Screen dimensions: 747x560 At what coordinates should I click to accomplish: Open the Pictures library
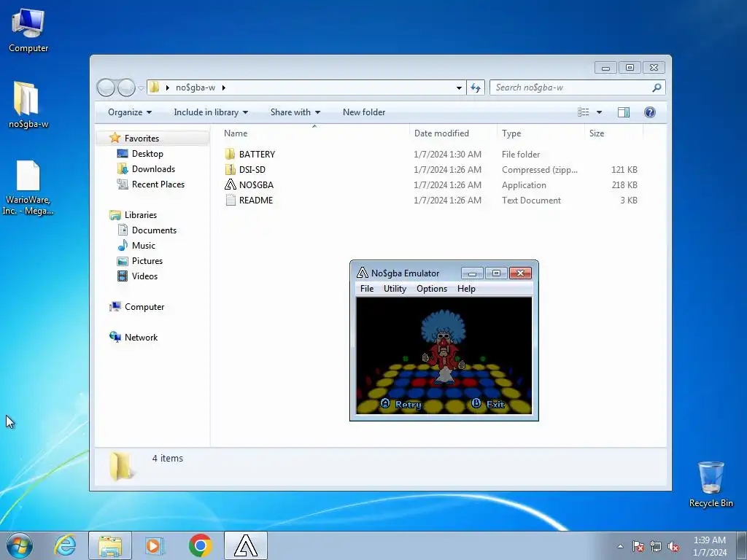147,260
